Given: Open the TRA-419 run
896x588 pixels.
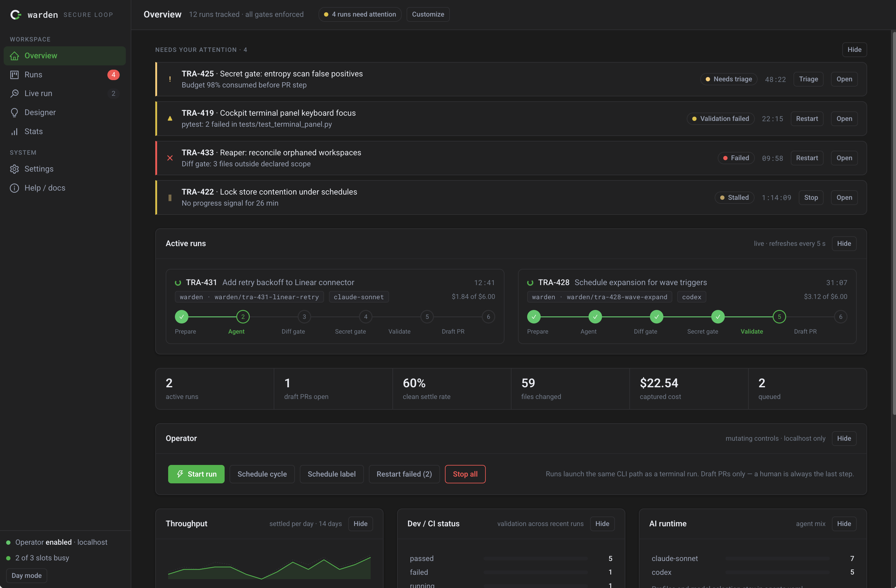Looking at the screenshot, I should [x=844, y=118].
